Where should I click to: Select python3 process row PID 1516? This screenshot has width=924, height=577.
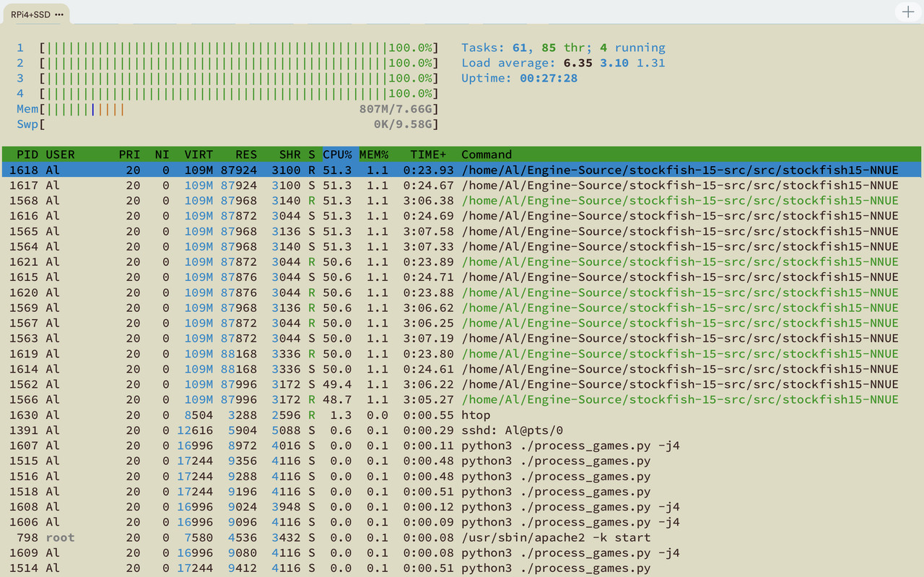coord(462,477)
